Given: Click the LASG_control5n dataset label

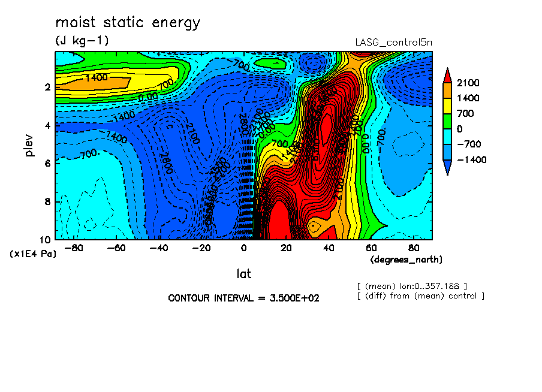Looking at the screenshot, I should (x=393, y=43).
